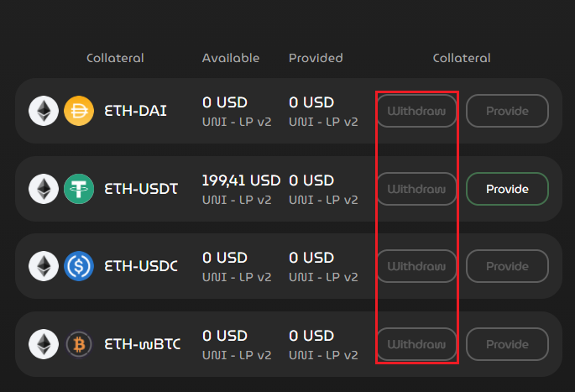Viewport: 575px width, 392px height.
Task: Click the Provided column header
Action: pyautogui.click(x=316, y=58)
